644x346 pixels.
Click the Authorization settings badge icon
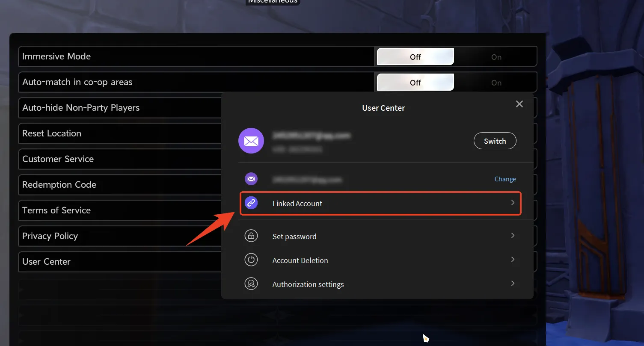click(251, 284)
